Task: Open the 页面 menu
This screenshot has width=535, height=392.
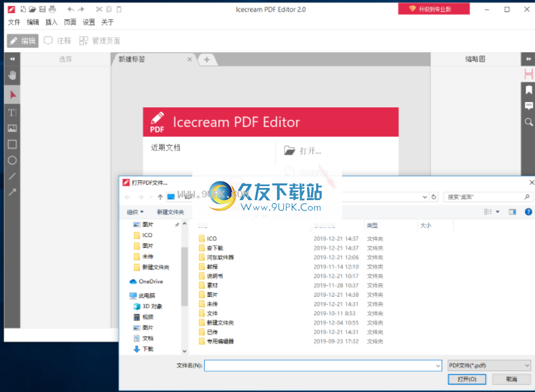Action: [x=70, y=22]
